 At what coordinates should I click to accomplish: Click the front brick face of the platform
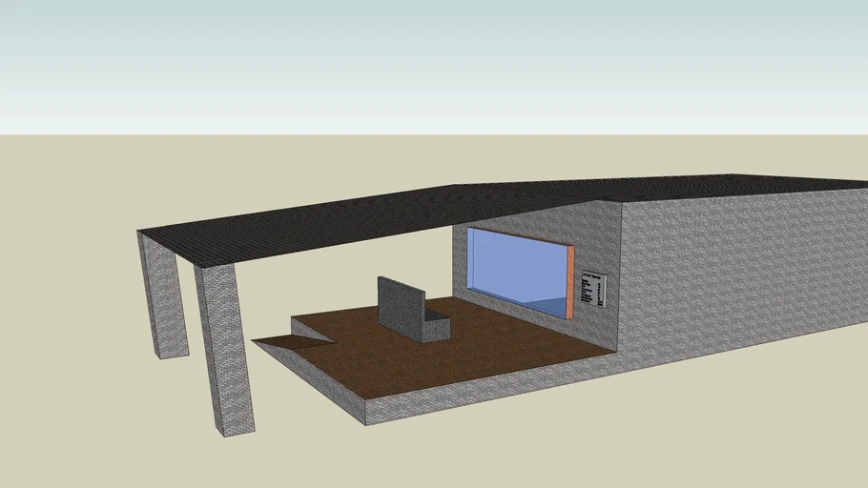tap(477, 396)
